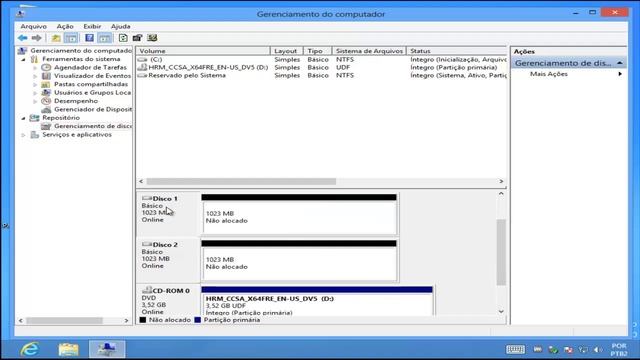Click down arrow of disk view scrollbar
Viewport: 640px width, 360px height.
[501, 311]
